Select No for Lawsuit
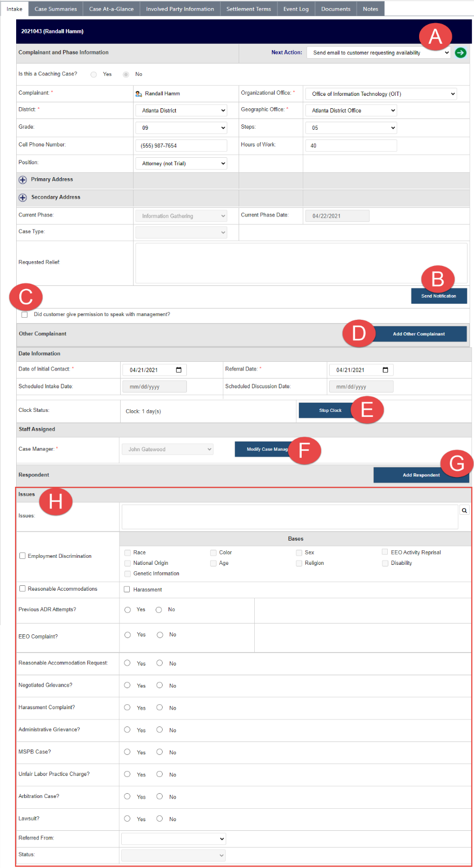Screen dimensions: 474x868 [x=159, y=818]
